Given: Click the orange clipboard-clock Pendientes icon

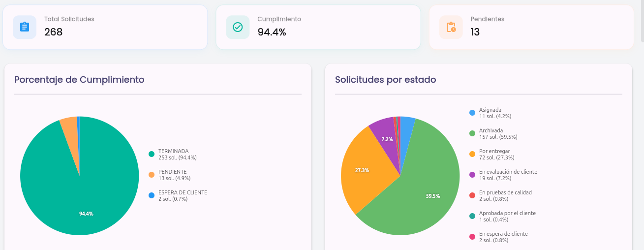Looking at the screenshot, I should (451, 27).
